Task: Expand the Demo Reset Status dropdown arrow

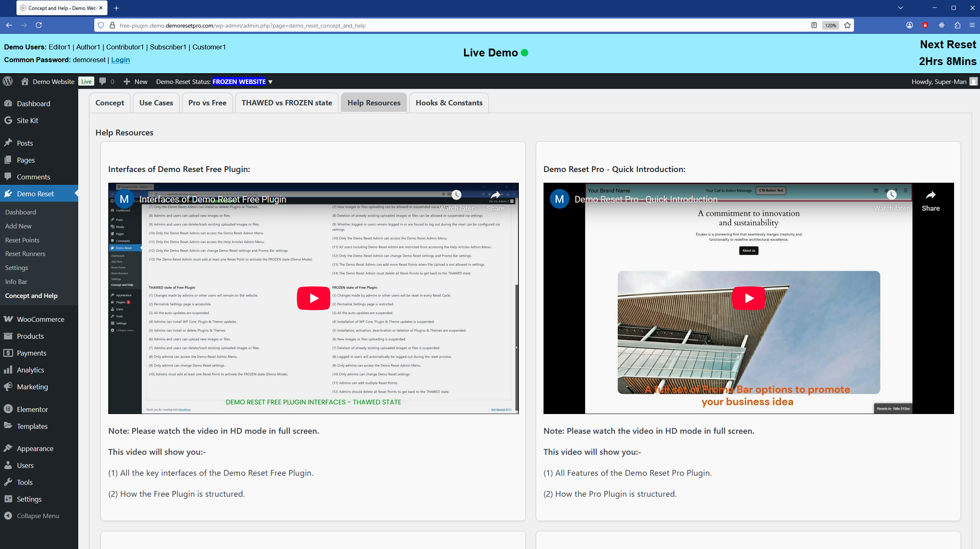Action: 271,82
